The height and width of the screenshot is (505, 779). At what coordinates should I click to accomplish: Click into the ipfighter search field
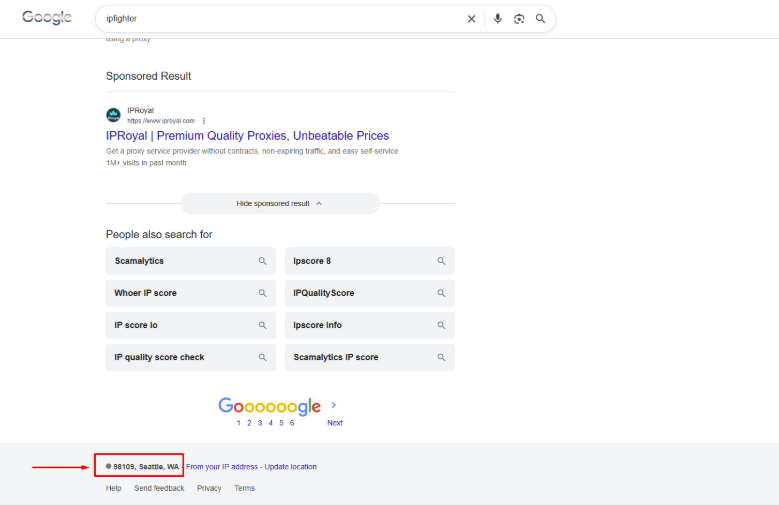pos(283,19)
